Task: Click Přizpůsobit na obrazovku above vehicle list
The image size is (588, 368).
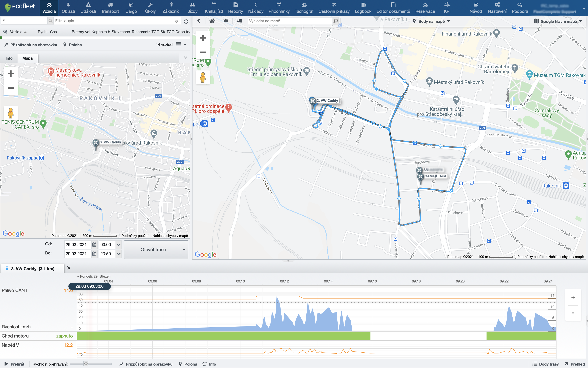Action: (31, 45)
